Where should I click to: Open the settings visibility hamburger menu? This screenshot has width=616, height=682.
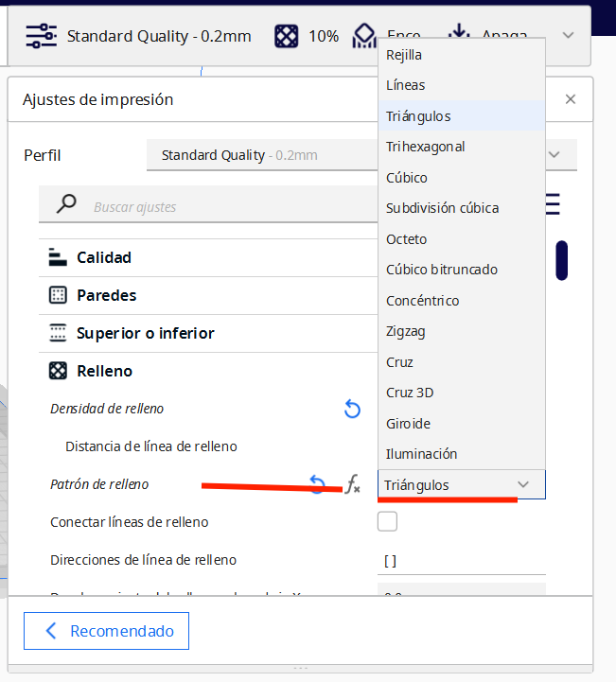552,204
